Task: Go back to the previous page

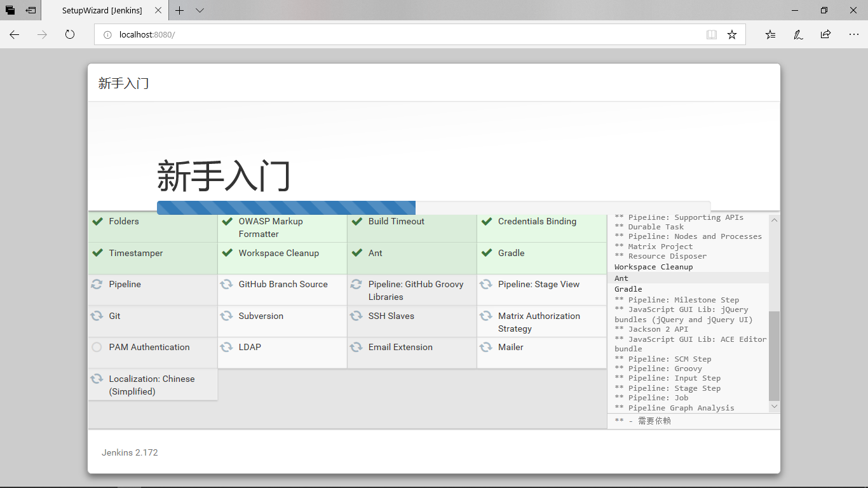Action: click(14, 34)
